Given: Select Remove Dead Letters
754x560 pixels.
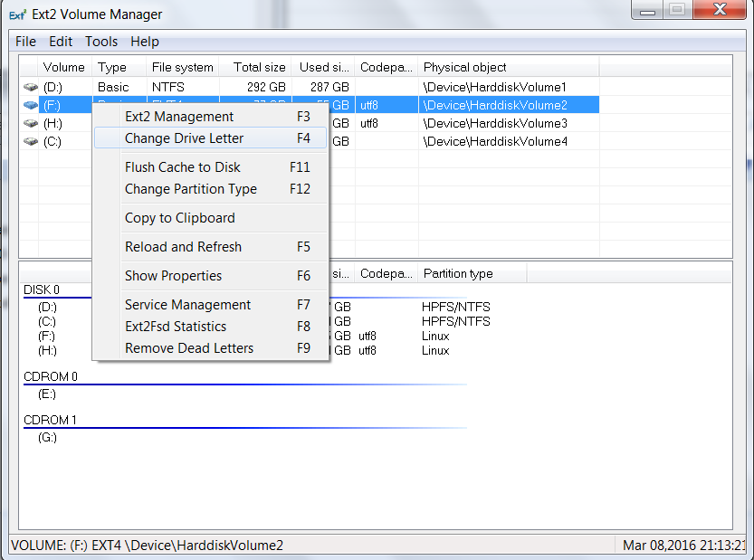Looking at the screenshot, I should pyautogui.click(x=211, y=348).
